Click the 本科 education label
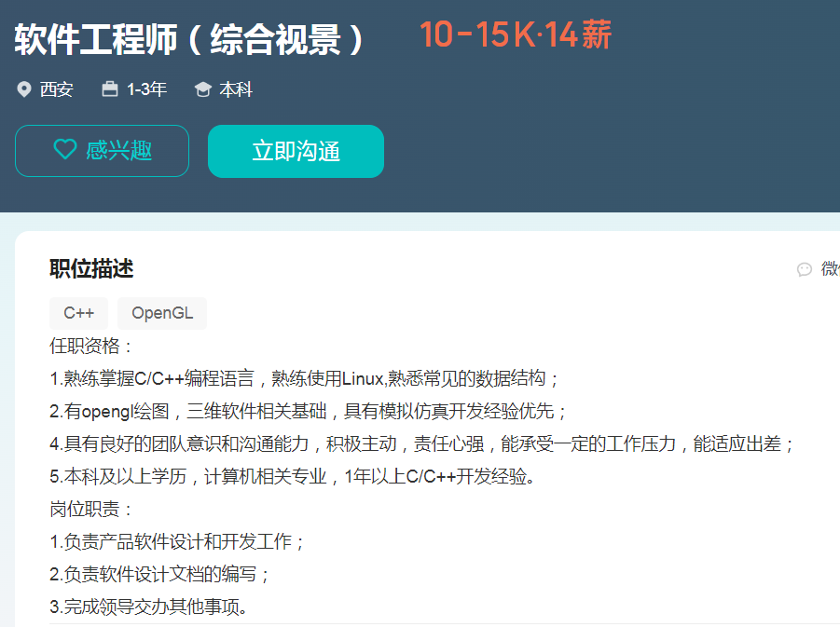The width and height of the screenshot is (840, 627). [x=236, y=89]
